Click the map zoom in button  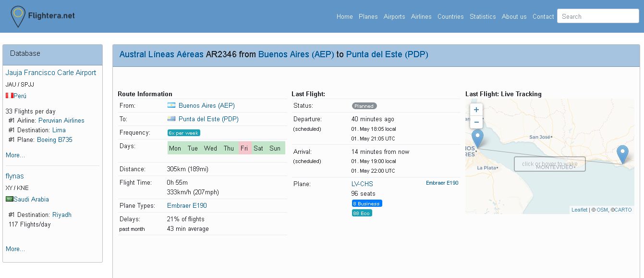[476, 110]
